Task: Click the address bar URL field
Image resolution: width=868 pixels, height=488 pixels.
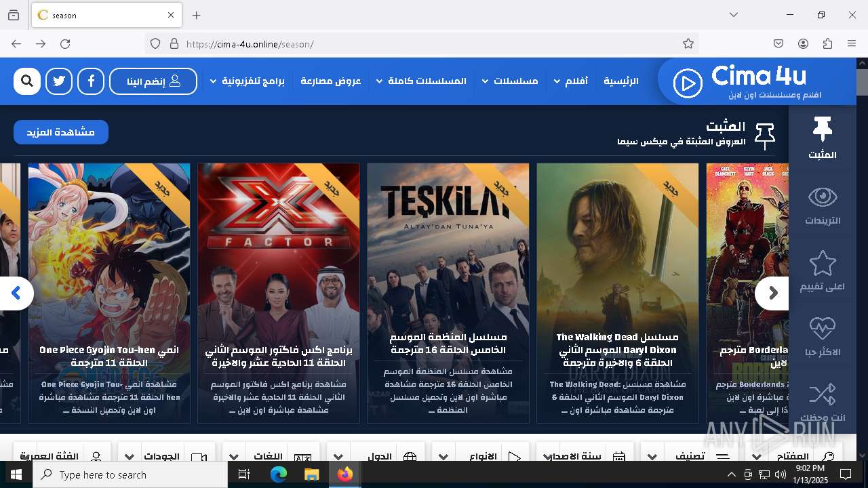Action: point(420,44)
